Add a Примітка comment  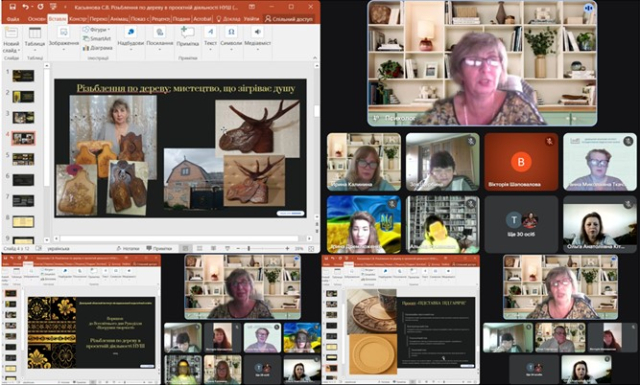click(188, 36)
